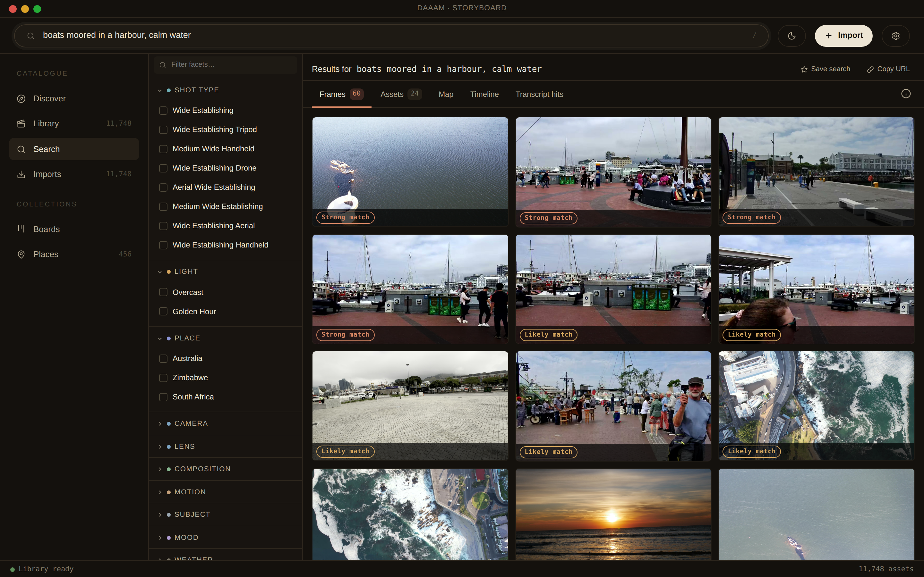Open settings gear icon
924x577 pixels.
pos(895,36)
